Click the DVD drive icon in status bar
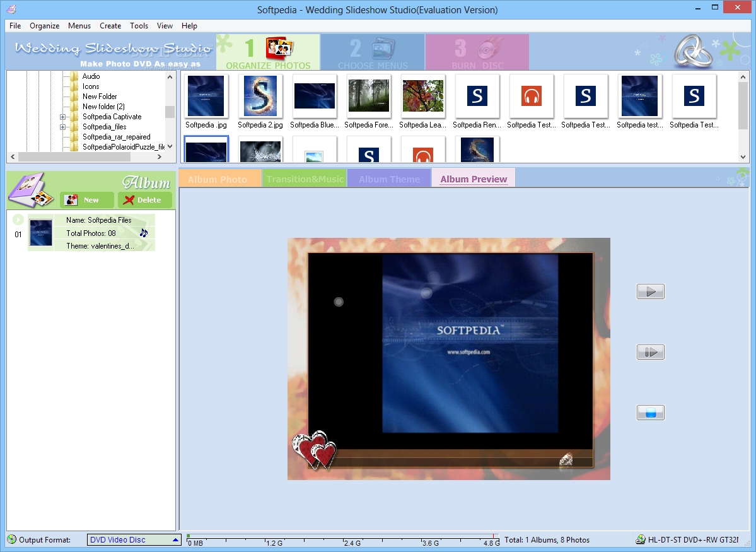Screen dimensions: 756x552 (641, 539)
